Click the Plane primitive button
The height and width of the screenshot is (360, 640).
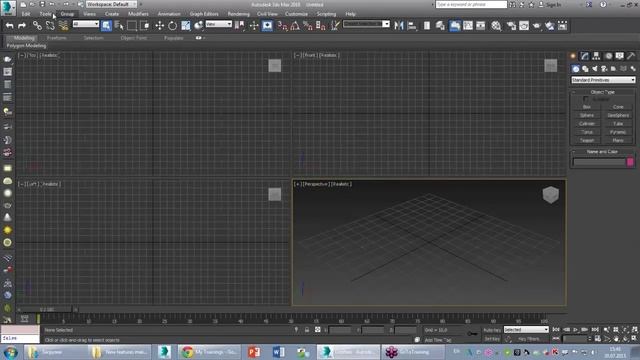(x=618, y=140)
